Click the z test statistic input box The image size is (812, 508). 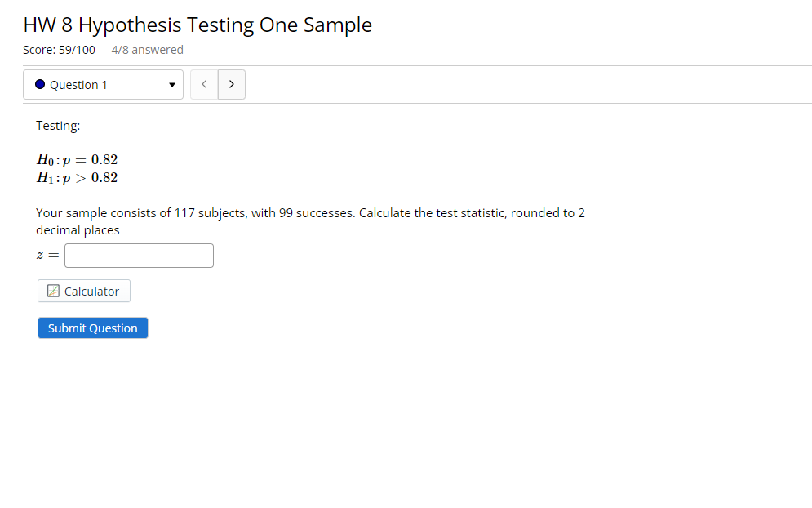click(x=139, y=256)
